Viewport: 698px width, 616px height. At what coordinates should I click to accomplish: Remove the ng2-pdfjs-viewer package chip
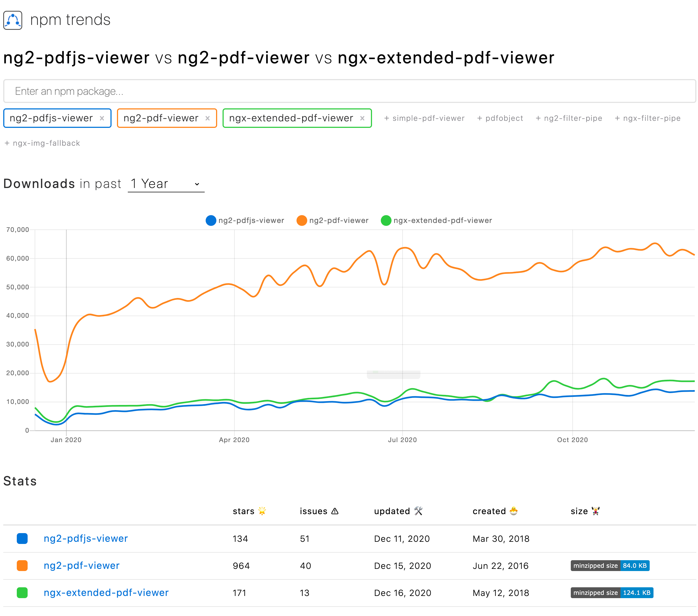pos(102,118)
